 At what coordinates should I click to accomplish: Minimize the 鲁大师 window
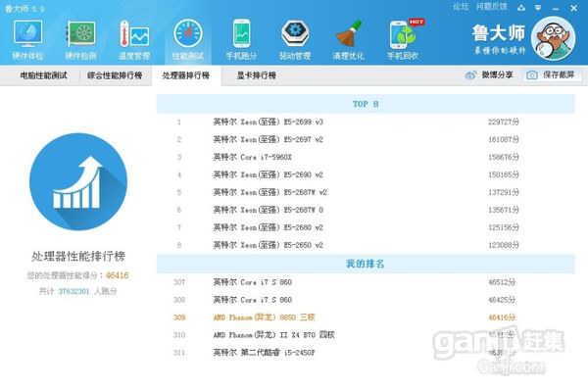[556, 8]
